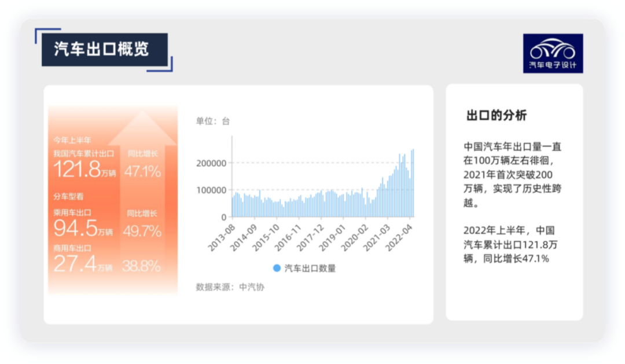Click the 汽车出口数量 legend label

(310, 269)
